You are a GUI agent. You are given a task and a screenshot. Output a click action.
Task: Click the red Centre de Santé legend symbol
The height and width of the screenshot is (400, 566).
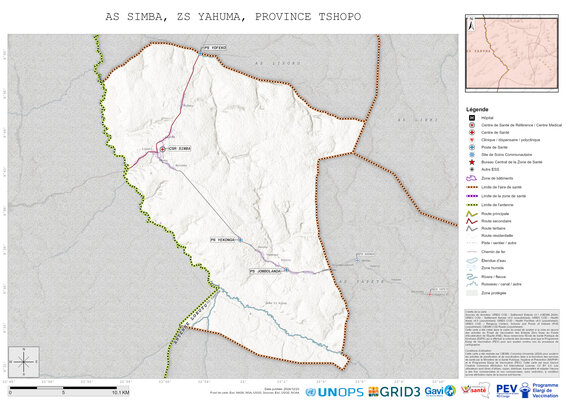point(471,132)
